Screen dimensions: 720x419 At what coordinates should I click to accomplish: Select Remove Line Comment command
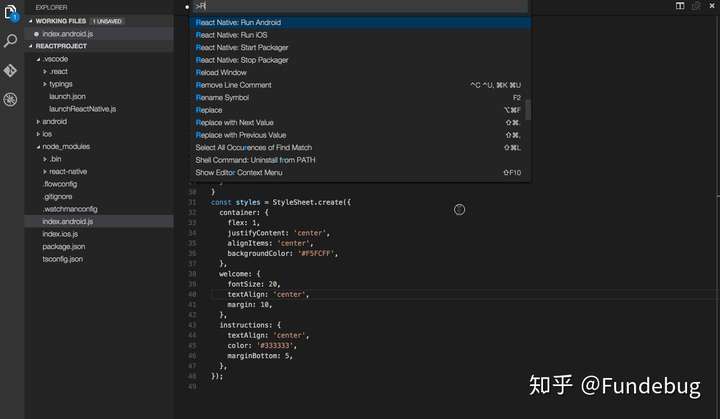coord(360,85)
